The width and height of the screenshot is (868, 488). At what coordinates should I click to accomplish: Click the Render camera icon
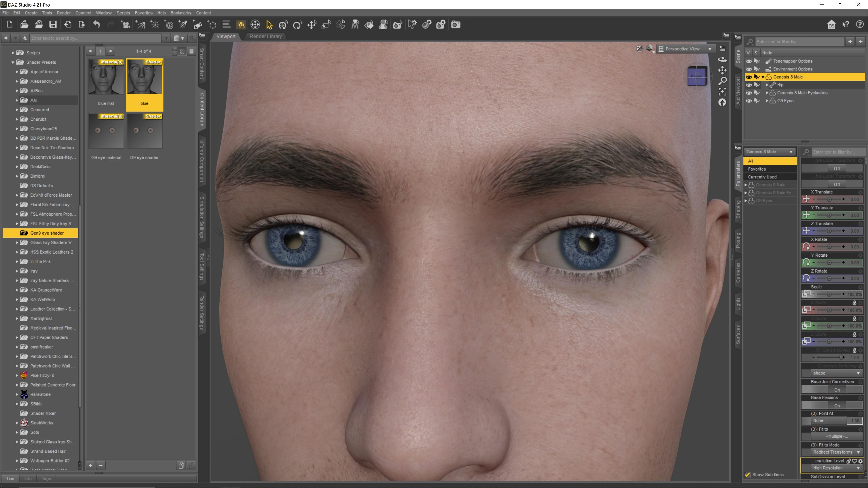point(455,24)
